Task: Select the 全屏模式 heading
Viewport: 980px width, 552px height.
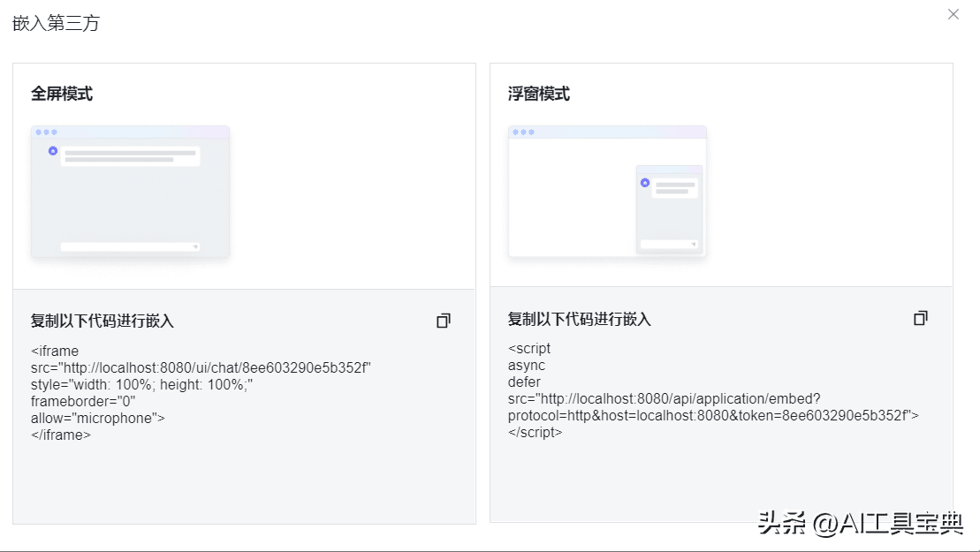Action: [62, 94]
